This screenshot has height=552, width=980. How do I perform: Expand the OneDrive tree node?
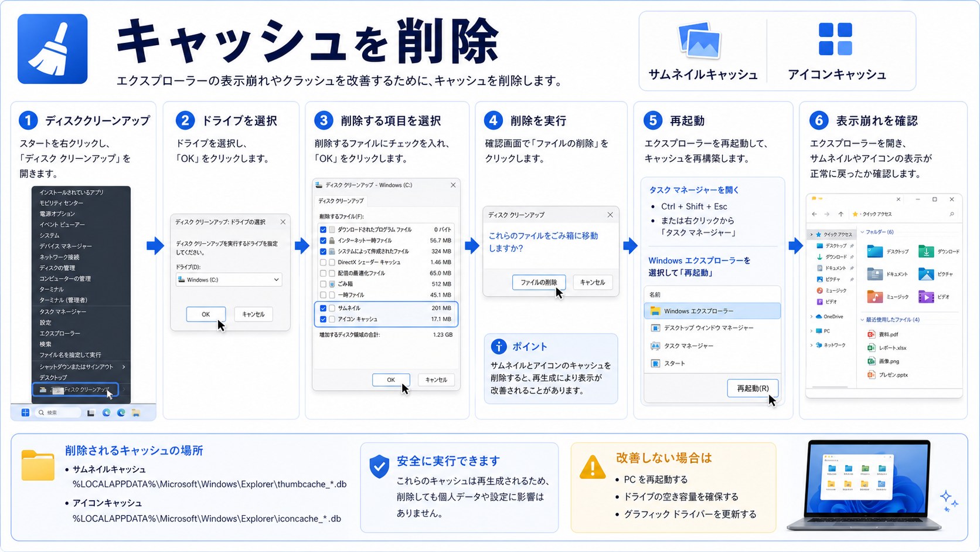[x=811, y=317]
